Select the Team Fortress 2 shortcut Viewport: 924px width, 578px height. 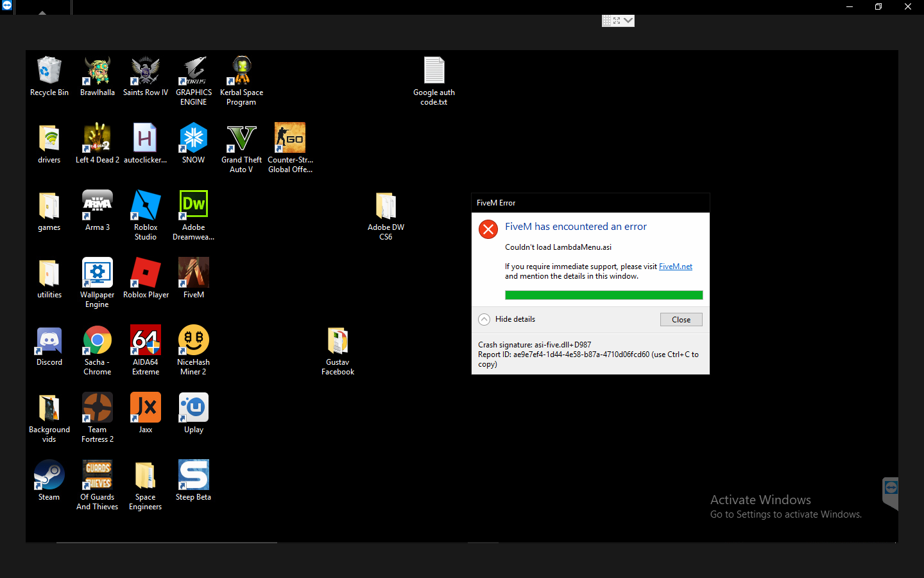pos(98,418)
